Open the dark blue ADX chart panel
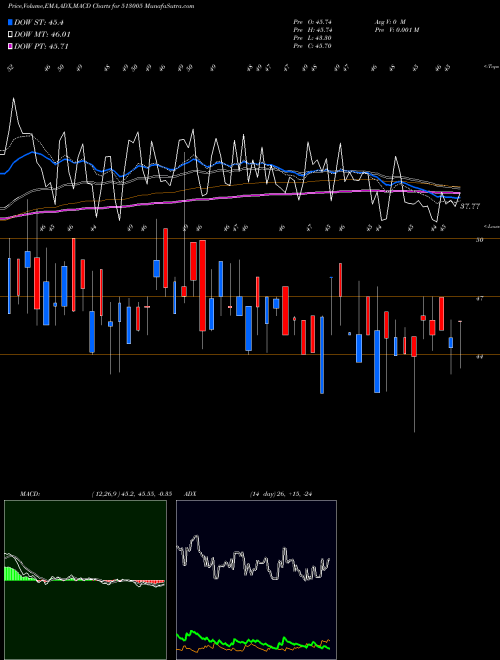This screenshot has height=660, width=500. tap(256, 580)
